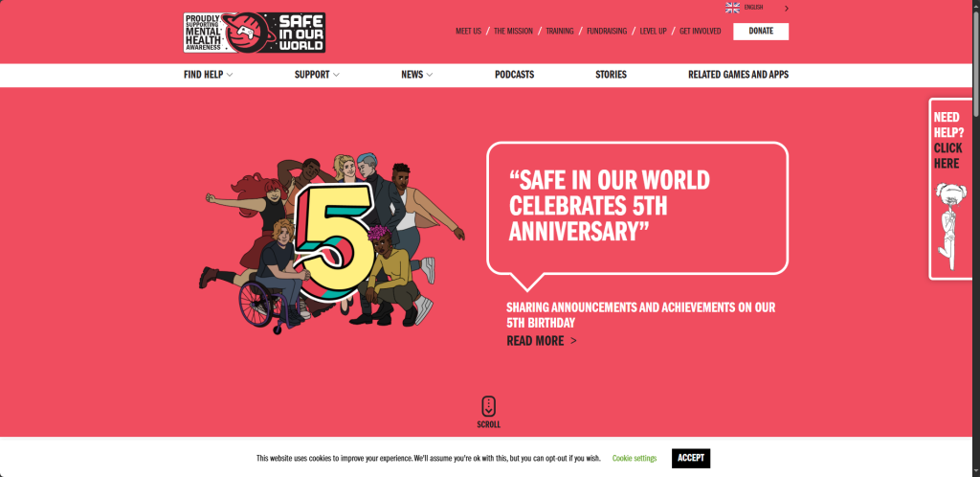Click the page vertical scrollbar

pyautogui.click(x=975, y=238)
